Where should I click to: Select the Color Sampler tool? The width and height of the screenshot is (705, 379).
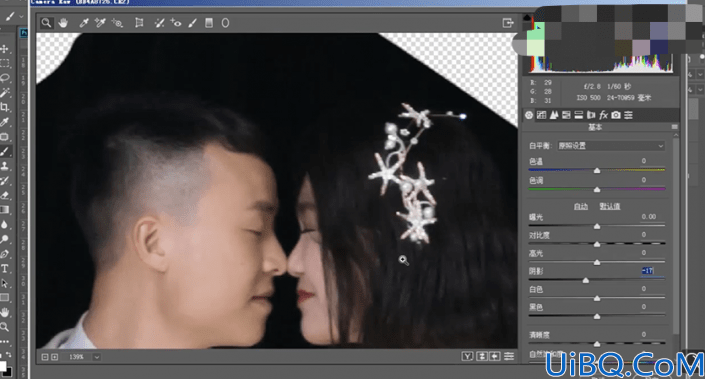coord(100,22)
